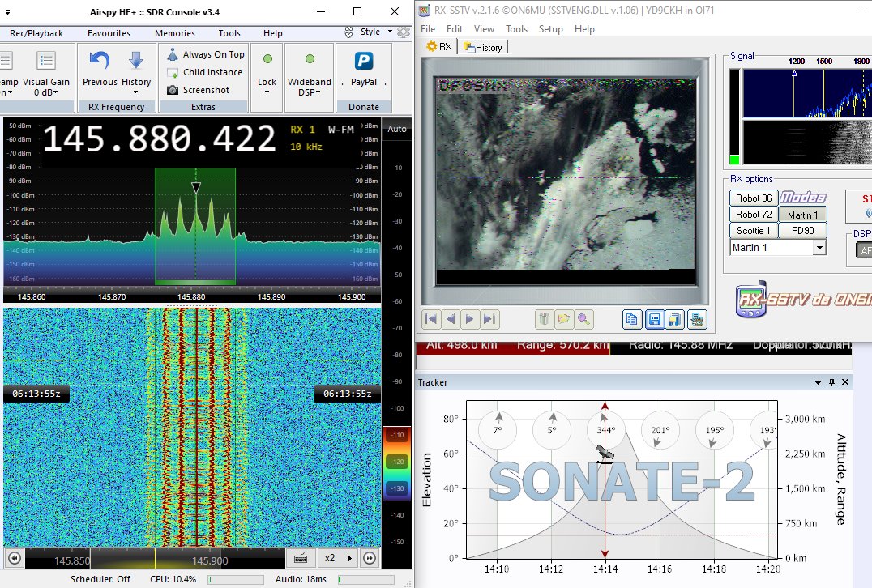The width and height of the screenshot is (872, 588).
Task: Go to the last image
Action: [x=489, y=319]
